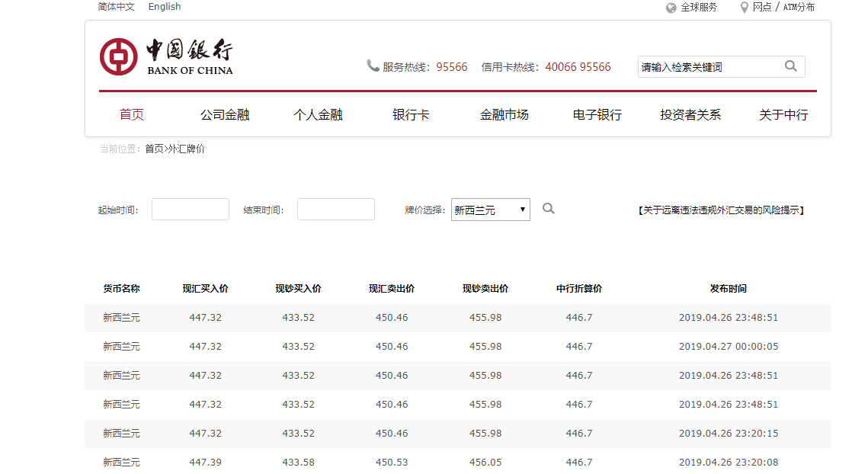Image resolution: width=868 pixels, height=474 pixels.
Task: Open the 投资者关系 menu item
Action: click(690, 115)
